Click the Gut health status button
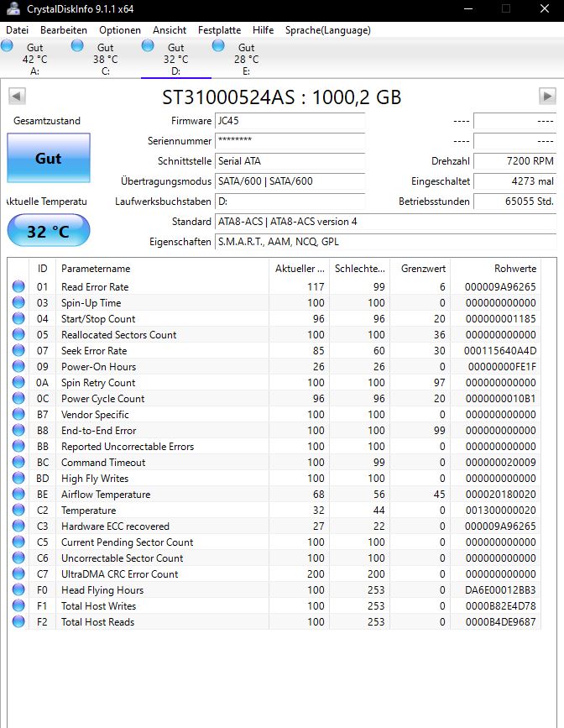 tap(49, 158)
